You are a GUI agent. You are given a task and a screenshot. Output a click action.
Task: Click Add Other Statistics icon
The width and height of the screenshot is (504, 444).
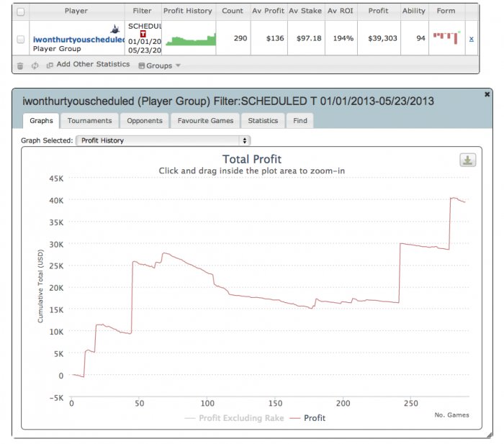[x=50, y=65]
